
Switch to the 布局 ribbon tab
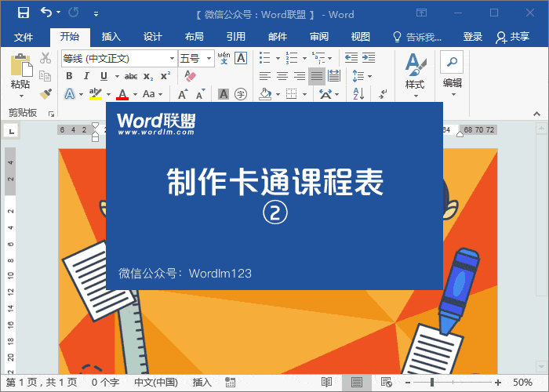195,37
